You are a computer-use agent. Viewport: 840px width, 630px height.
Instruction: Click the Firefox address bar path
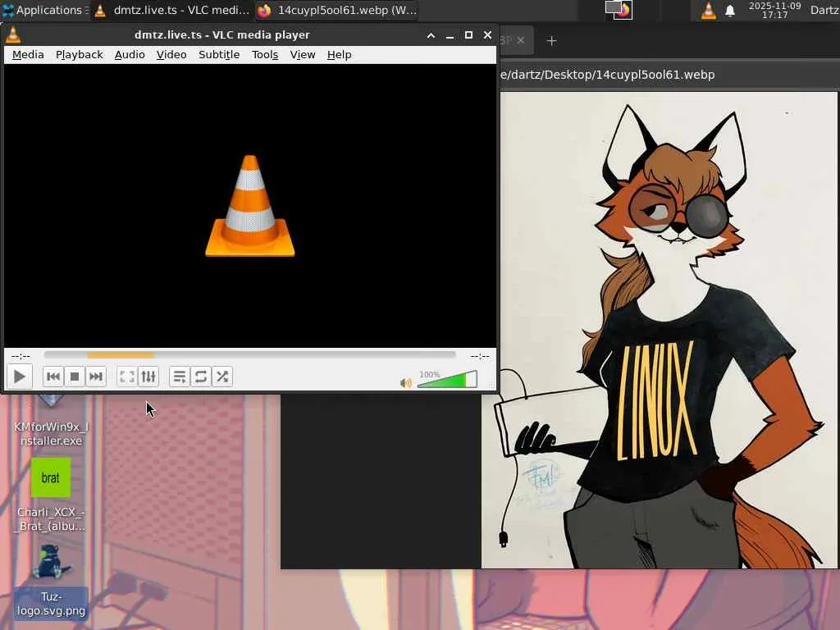607,75
